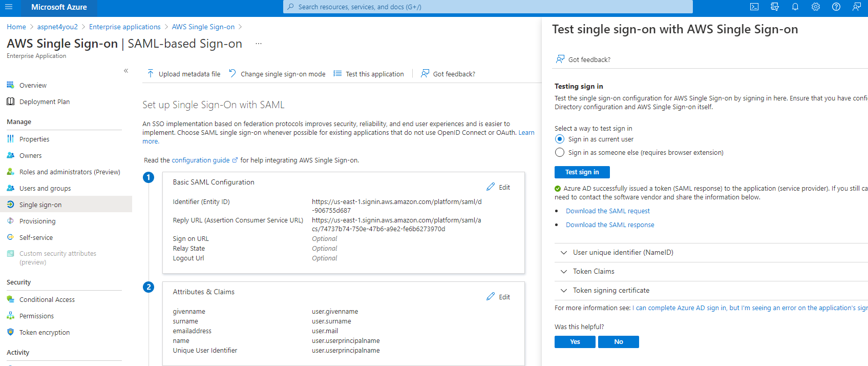Click Edit pencil for Attributes & Claims

(x=498, y=297)
